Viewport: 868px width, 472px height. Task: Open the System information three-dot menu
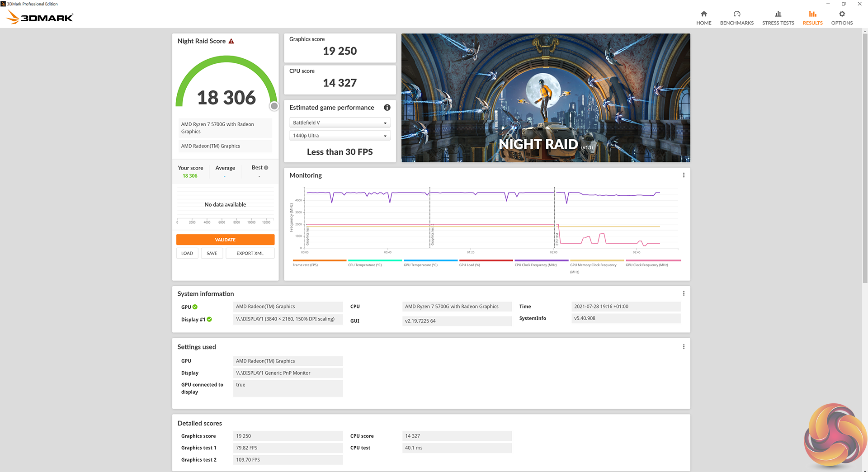(684, 294)
